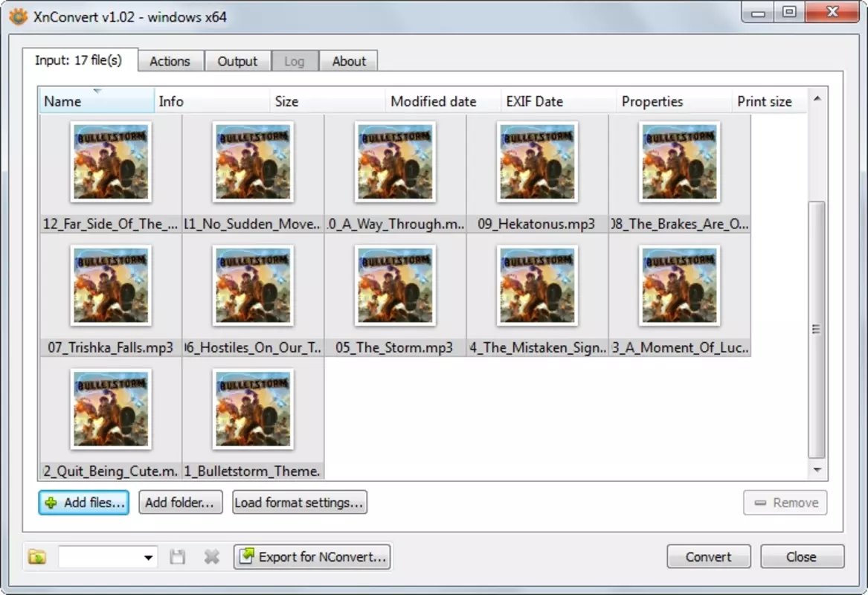Open the Log tab
868x595 pixels.
pyautogui.click(x=295, y=61)
